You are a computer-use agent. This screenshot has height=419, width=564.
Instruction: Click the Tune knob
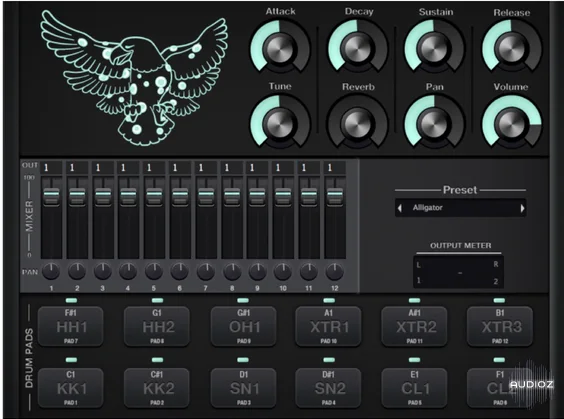(280, 123)
